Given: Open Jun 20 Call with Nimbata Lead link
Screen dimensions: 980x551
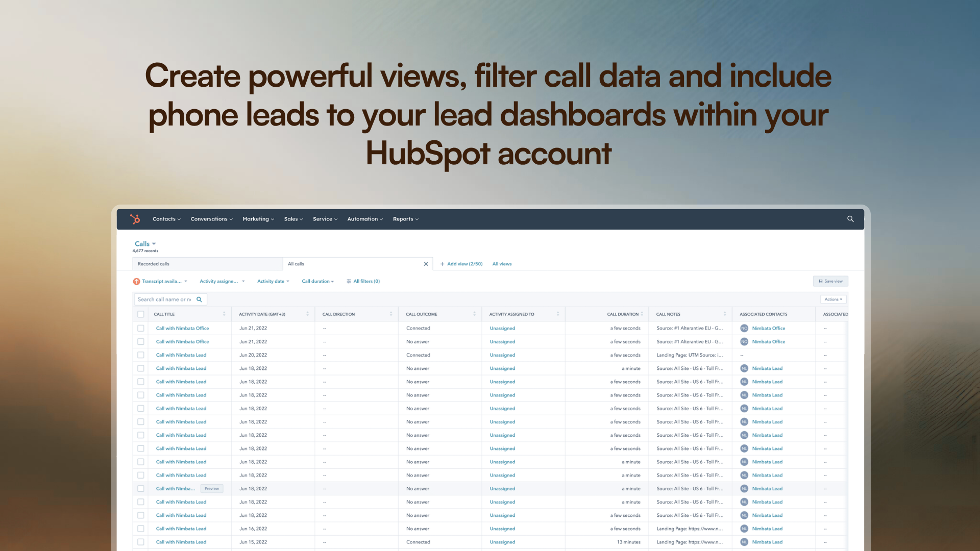Looking at the screenshot, I should coord(181,355).
